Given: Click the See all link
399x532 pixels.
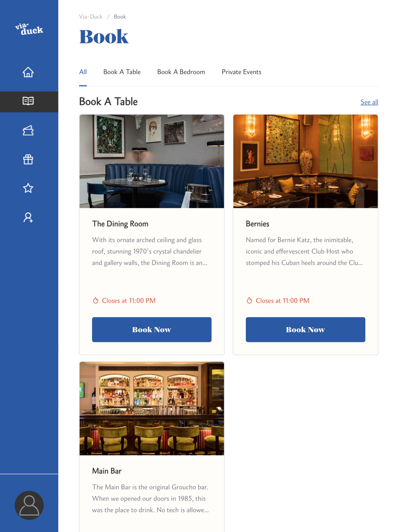Looking at the screenshot, I should [369, 102].
